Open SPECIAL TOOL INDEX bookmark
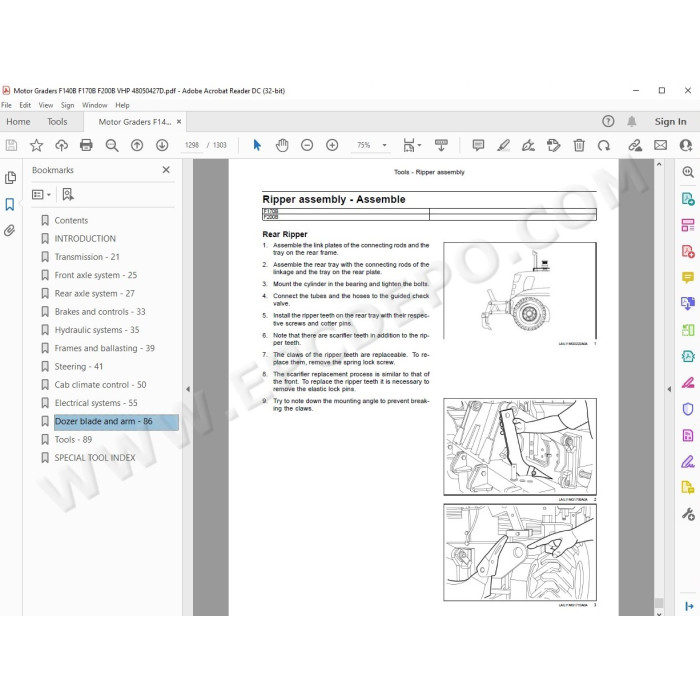700x700 pixels. [95, 458]
